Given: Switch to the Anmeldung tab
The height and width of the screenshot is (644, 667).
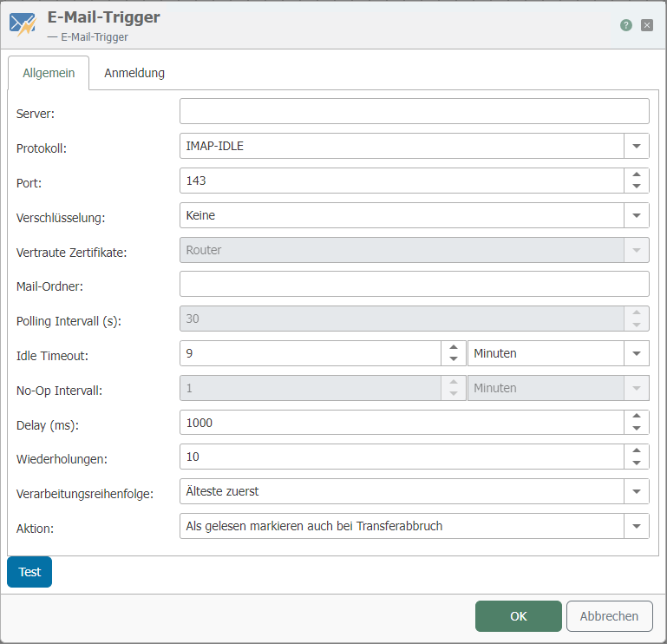Looking at the screenshot, I should (134, 73).
